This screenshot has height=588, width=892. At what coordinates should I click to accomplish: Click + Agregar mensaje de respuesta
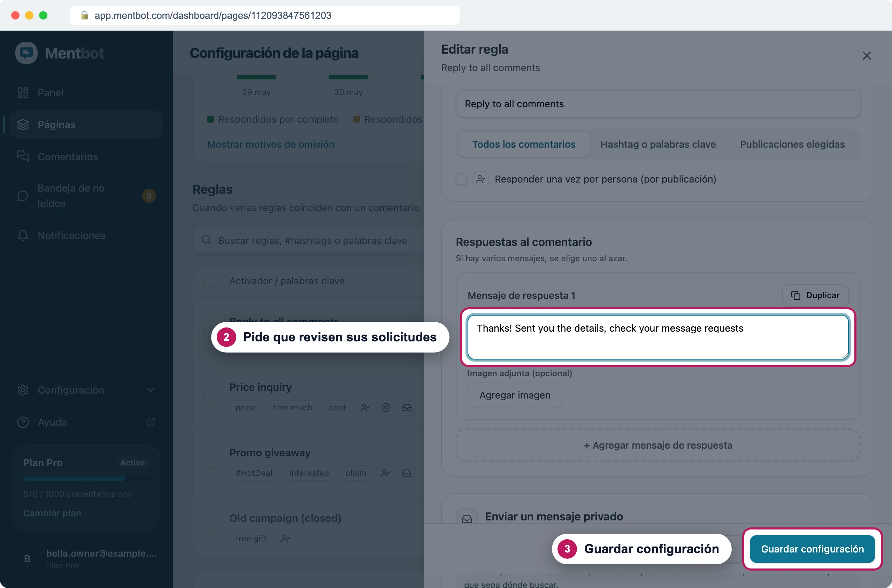658,445
